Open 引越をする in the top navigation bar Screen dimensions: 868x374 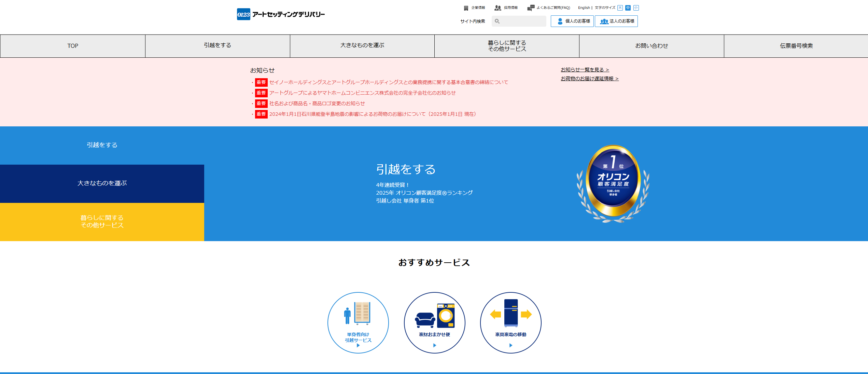click(218, 46)
